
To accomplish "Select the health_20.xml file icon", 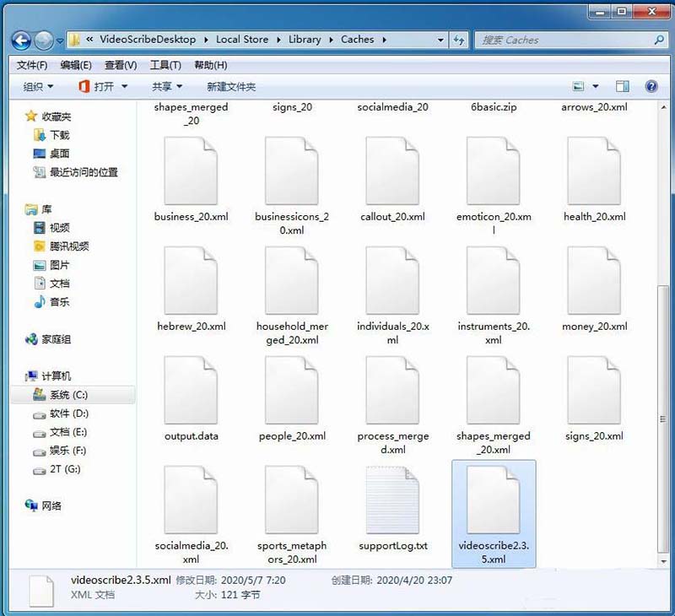I will pyautogui.click(x=594, y=170).
